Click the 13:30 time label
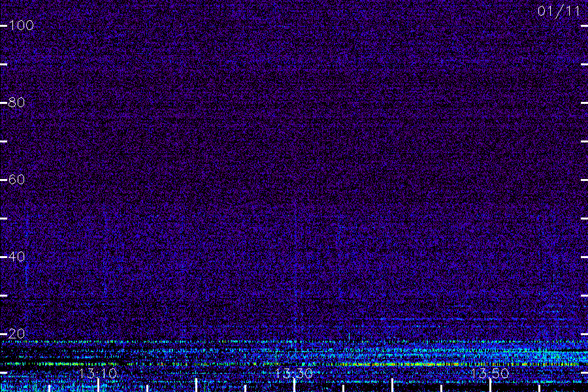Viewport: 588px width, 392px height. click(x=293, y=374)
